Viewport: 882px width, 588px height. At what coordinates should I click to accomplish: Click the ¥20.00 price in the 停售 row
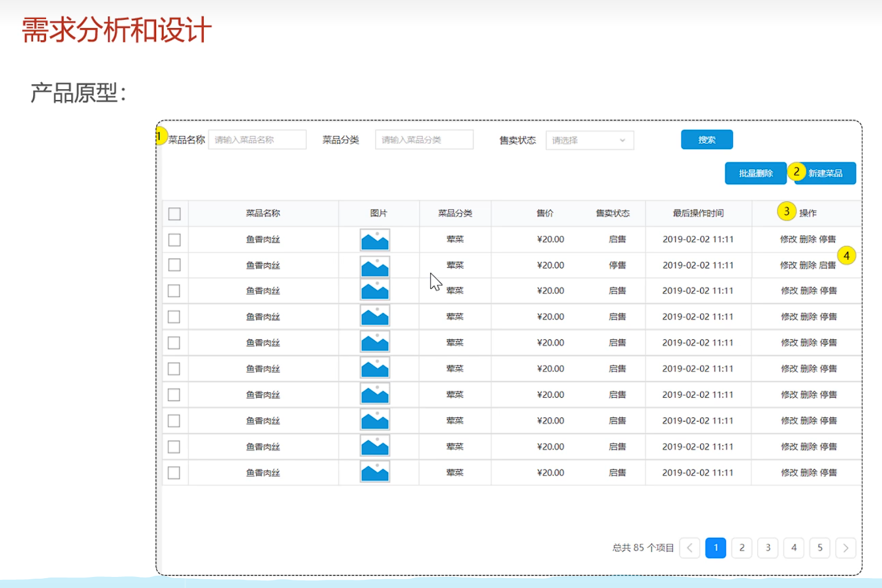pos(551,265)
